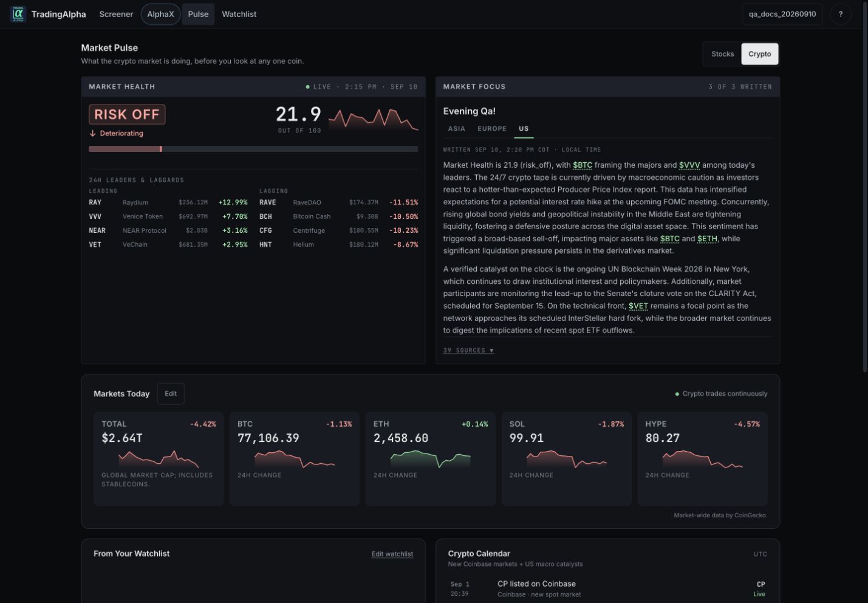Select the CFG Centrifuge laggard row
The image size is (868, 603).
pyautogui.click(x=338, y=230)
